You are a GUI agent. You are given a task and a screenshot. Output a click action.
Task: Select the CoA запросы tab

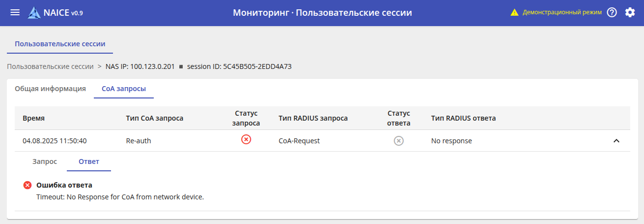[124, 89]
